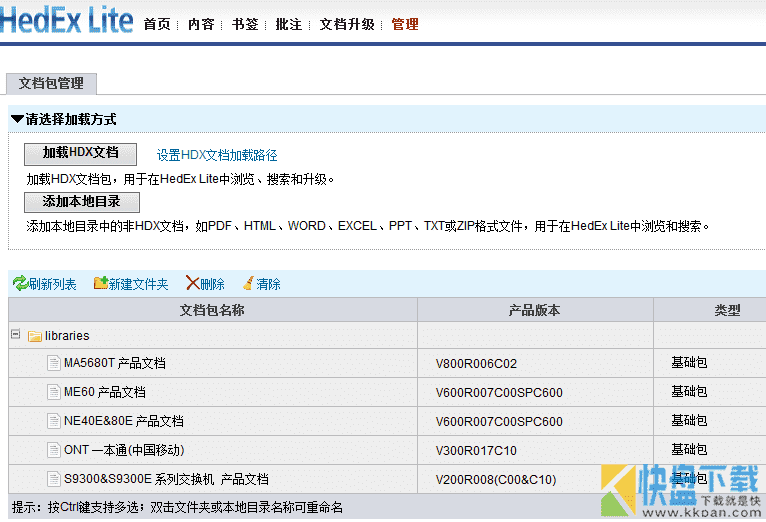Click 基础包 type in ME60 row
The height and width of the screenshot is (522, 766).
pos(689,391)
